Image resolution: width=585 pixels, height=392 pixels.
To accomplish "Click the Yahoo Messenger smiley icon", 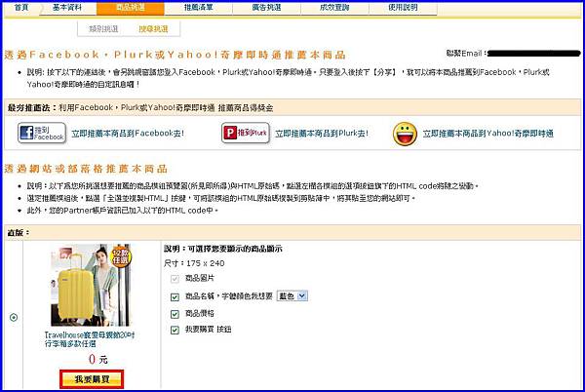I will tap(405, 134).
